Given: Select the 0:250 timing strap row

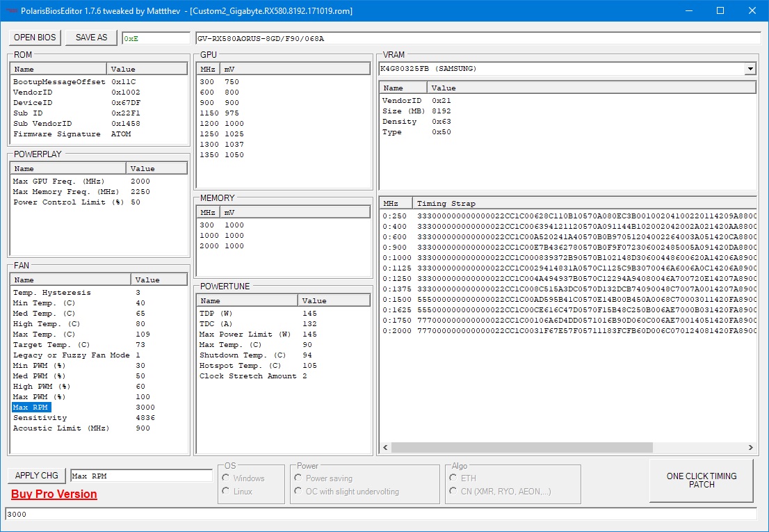Looking at the screenshot, I should 568,216.
